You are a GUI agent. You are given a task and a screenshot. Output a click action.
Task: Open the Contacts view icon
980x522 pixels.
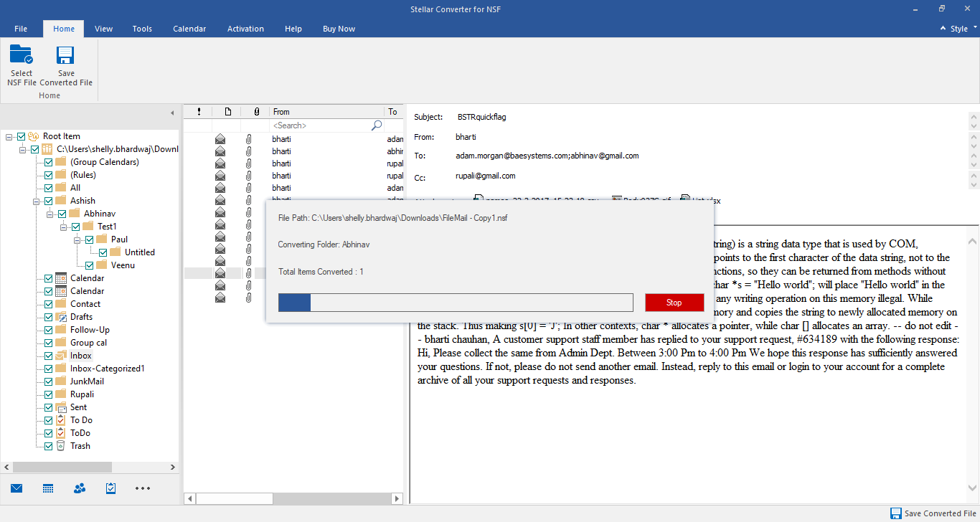pos(80,488)
